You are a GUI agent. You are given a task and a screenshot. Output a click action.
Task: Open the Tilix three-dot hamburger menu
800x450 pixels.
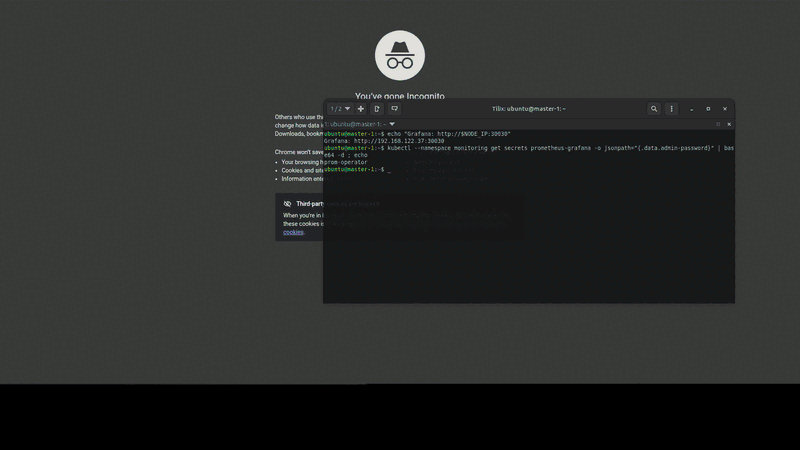(671, 109)
